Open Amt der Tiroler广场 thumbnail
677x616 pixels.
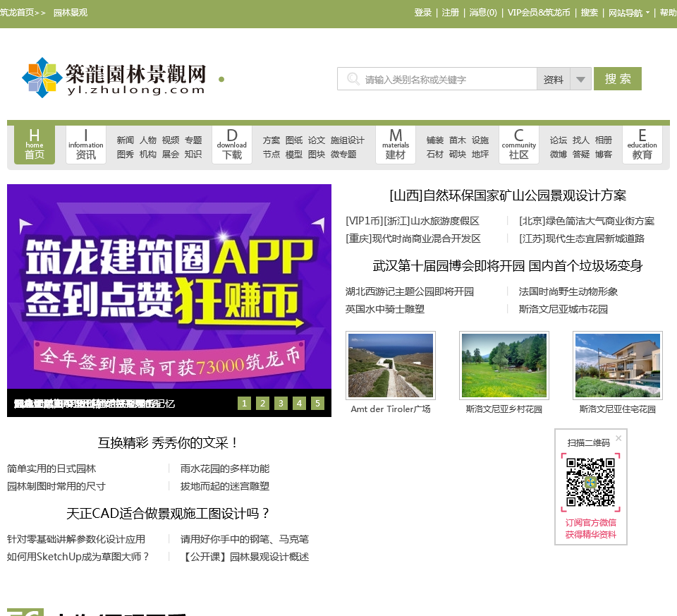pos(391,366)
